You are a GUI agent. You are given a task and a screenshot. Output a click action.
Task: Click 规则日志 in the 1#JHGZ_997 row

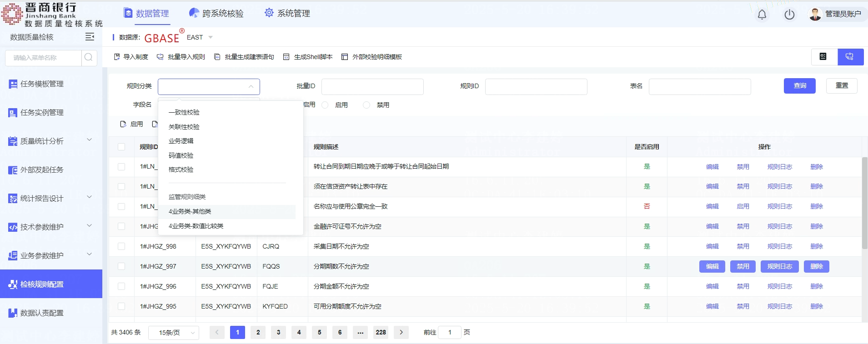[x=780, y=266]
